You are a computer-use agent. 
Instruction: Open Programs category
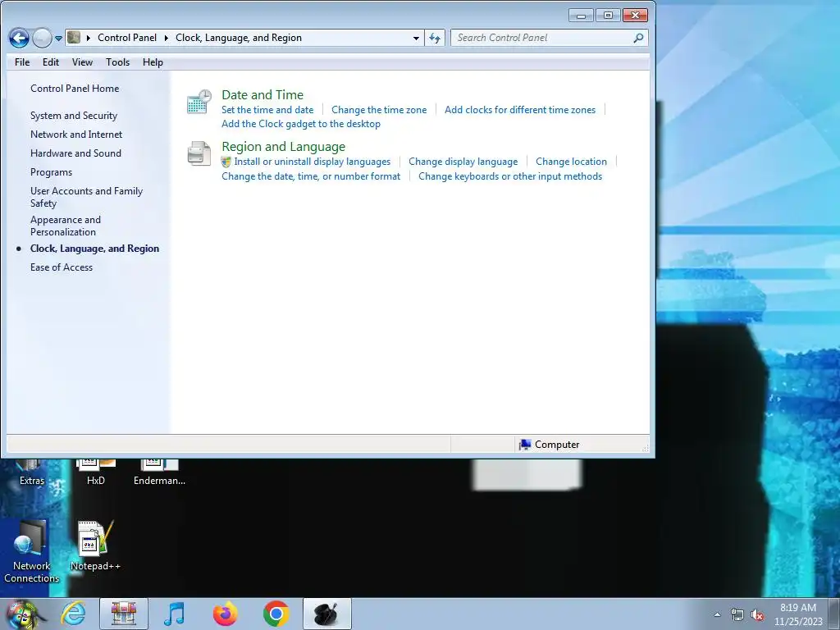click(x=51, y=172)
